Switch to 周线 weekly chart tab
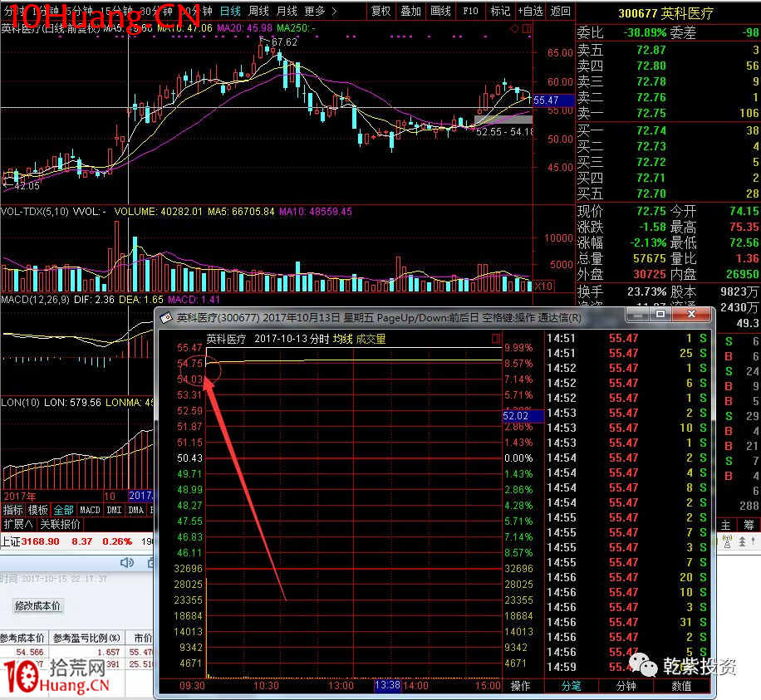 (258, 11)
